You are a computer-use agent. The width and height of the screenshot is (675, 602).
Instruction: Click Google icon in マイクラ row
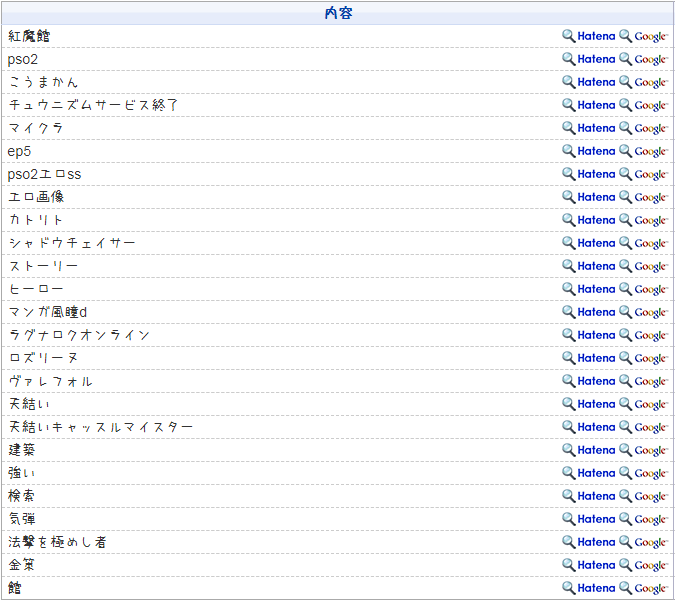point(643,128)
